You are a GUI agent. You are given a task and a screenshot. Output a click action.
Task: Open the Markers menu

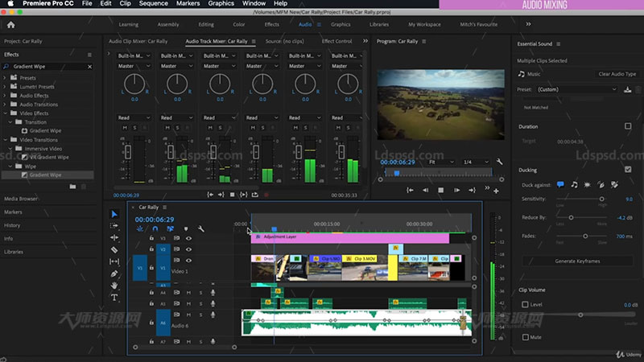[x=188, y=3]
